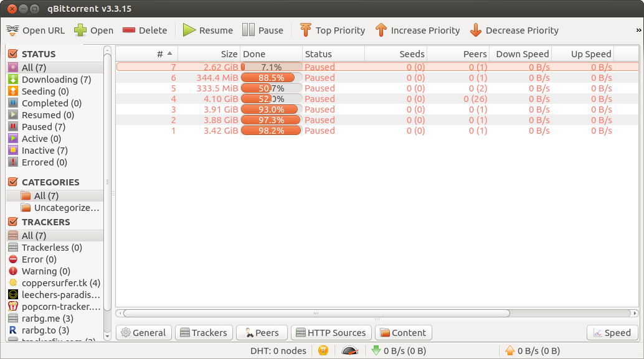Click the Increase Priority up-arrow icon
Viewport: 644px width, 359px height.
click(x=381, y=30)
